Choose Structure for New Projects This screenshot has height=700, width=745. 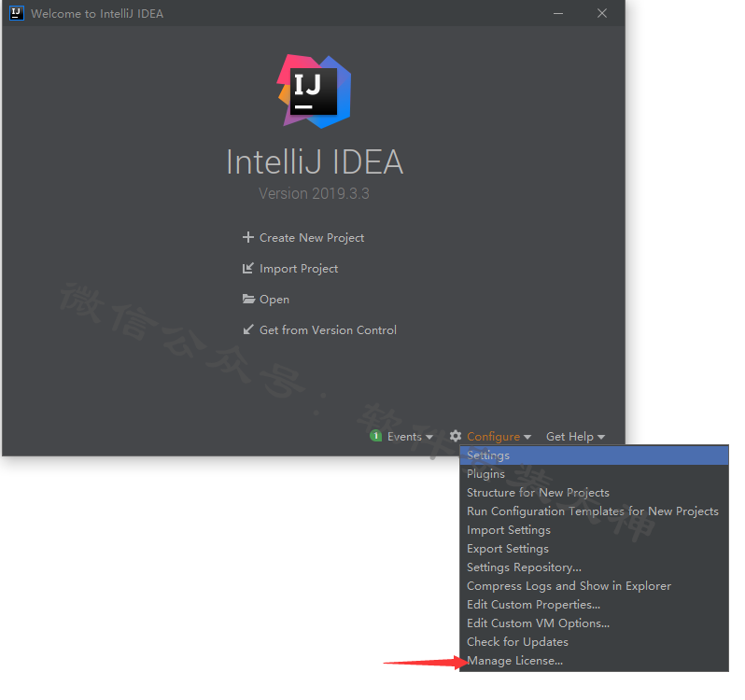(594, 493)
